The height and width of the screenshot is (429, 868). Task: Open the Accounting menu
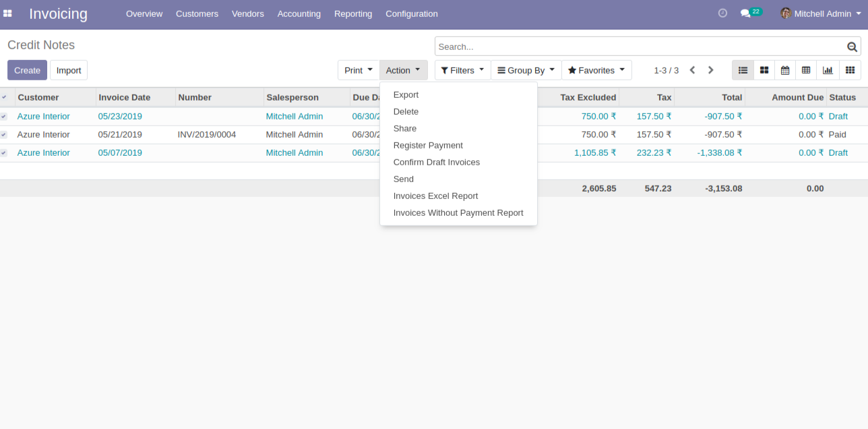(299, 13)
